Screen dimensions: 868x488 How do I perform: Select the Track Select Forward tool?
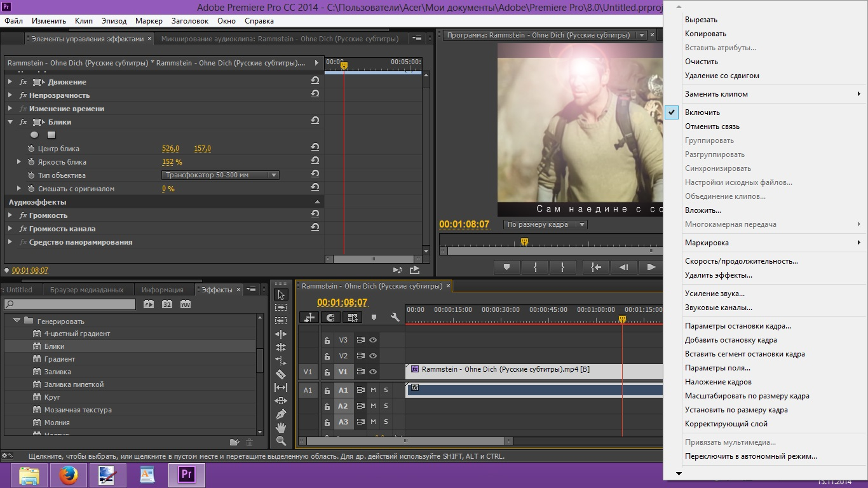[281, 308]
